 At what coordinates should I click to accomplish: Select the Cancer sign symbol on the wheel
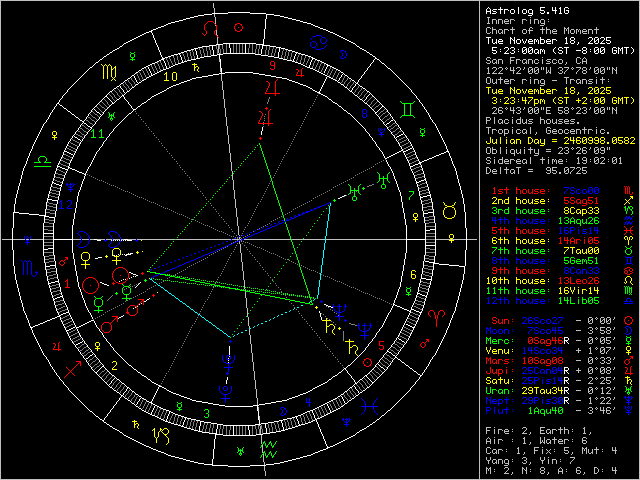tap(319, 42)
